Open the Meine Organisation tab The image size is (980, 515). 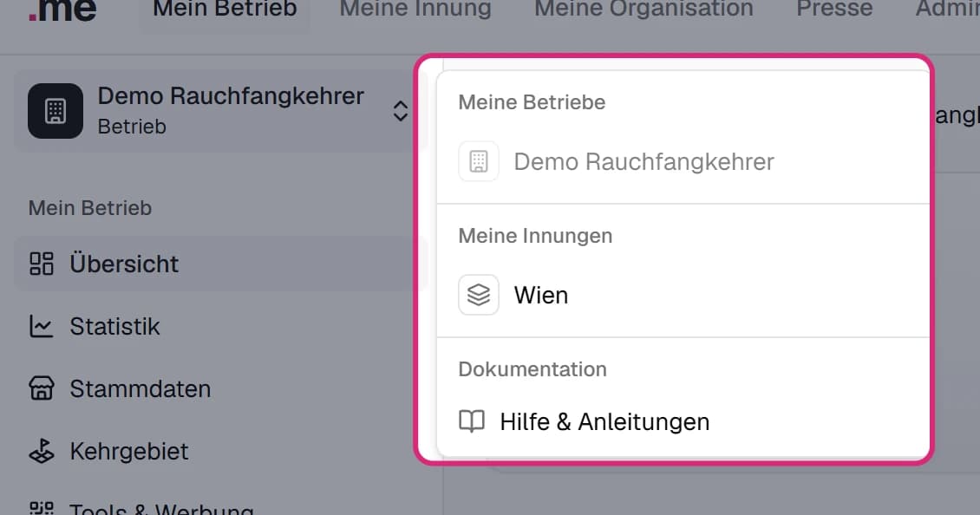click(644, 10)
